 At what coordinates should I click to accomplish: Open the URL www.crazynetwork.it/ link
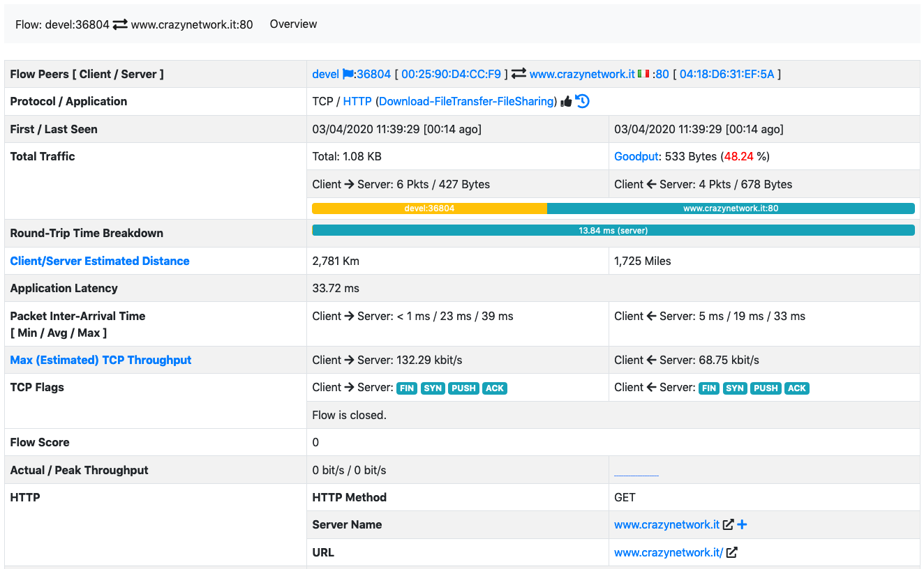click(x=669, y=552)
